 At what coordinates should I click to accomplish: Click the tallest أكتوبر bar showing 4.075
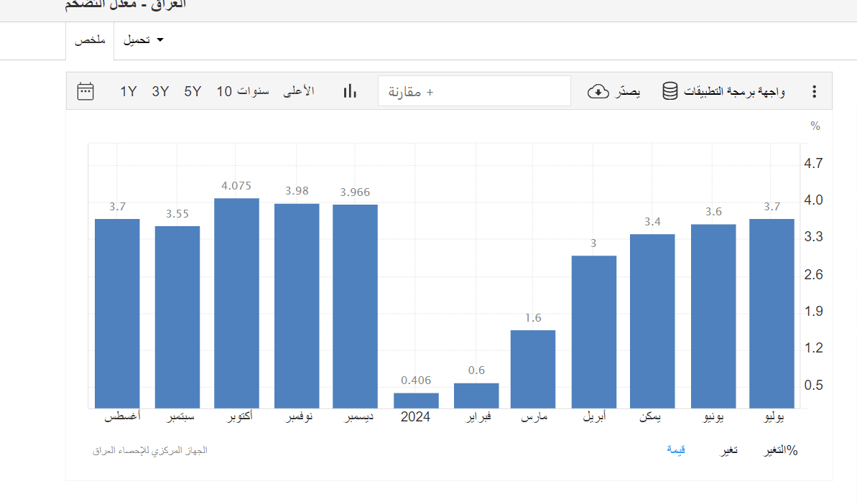pyautogui.click(x=236, y=302)
